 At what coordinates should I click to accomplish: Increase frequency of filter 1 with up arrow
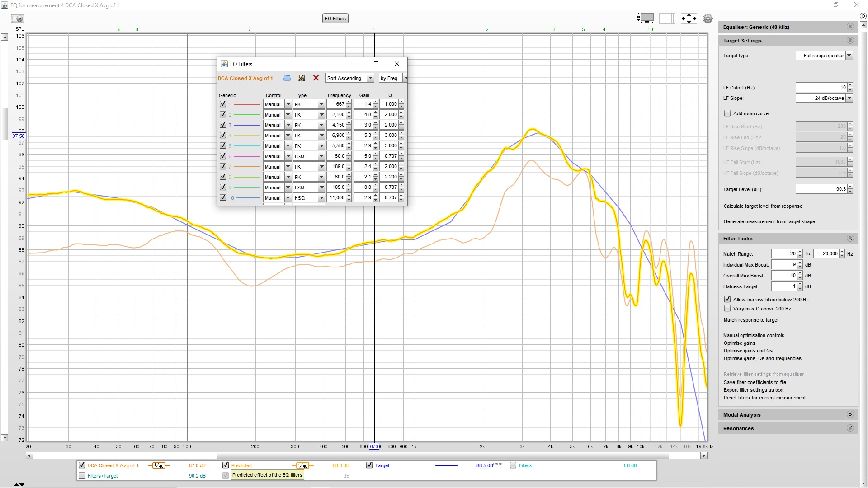coord(349,102)
